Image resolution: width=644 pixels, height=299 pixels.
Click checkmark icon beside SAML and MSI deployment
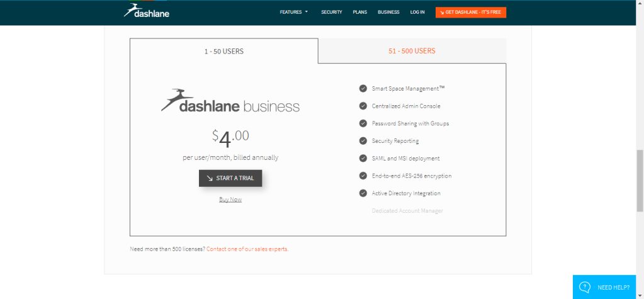pyautogui.click(x=363, y=158)
